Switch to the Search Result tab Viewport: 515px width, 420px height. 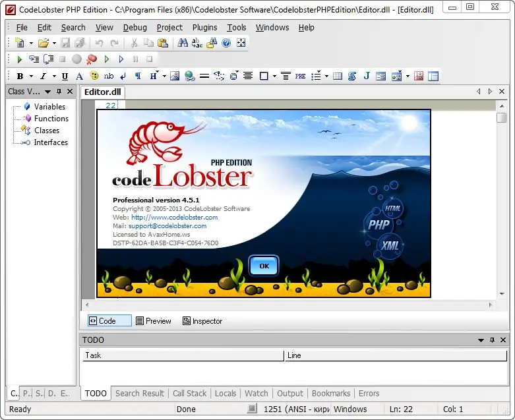coord(140,393)
